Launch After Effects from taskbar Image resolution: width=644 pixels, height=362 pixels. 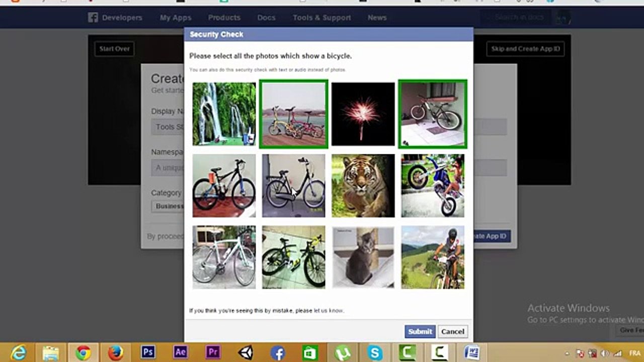[x=180, y=353]
